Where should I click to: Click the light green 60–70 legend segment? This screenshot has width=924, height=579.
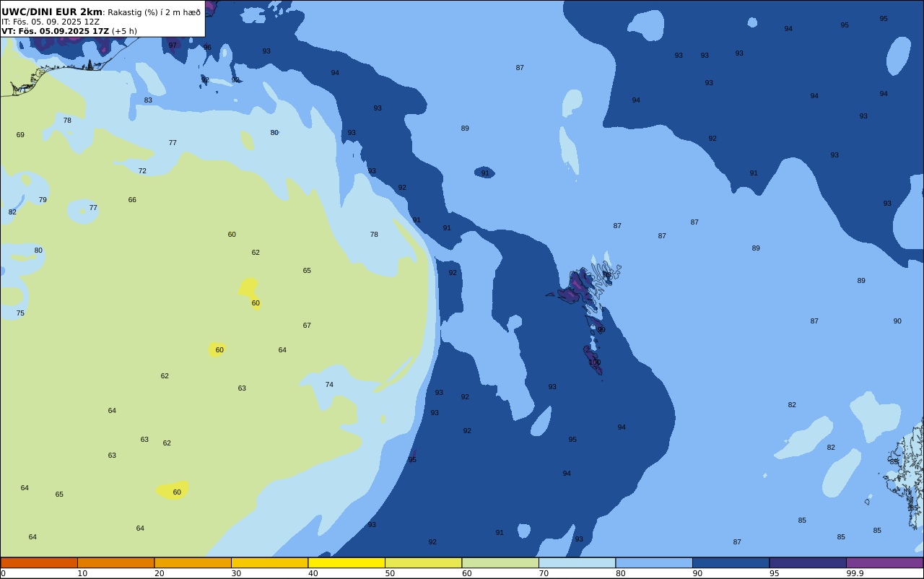click(500, 562)
